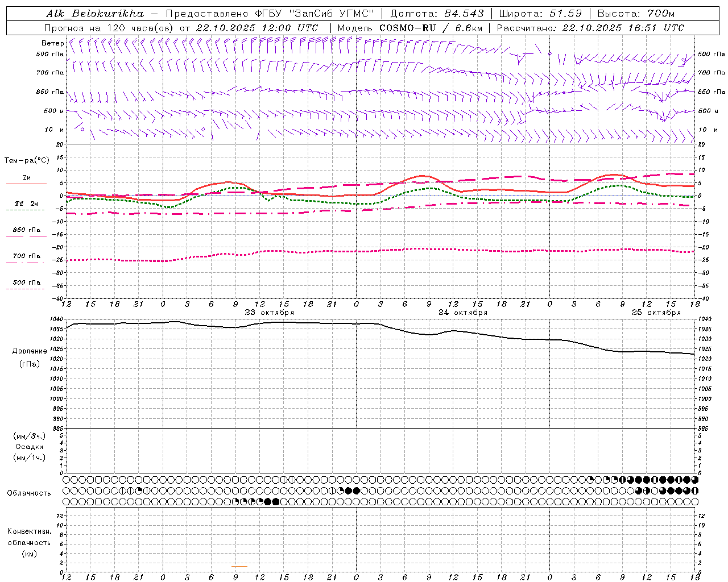Screen dimensions: 728x582
Task: Click the (гПа) unit label under Давление
Action: click(30, 364)
